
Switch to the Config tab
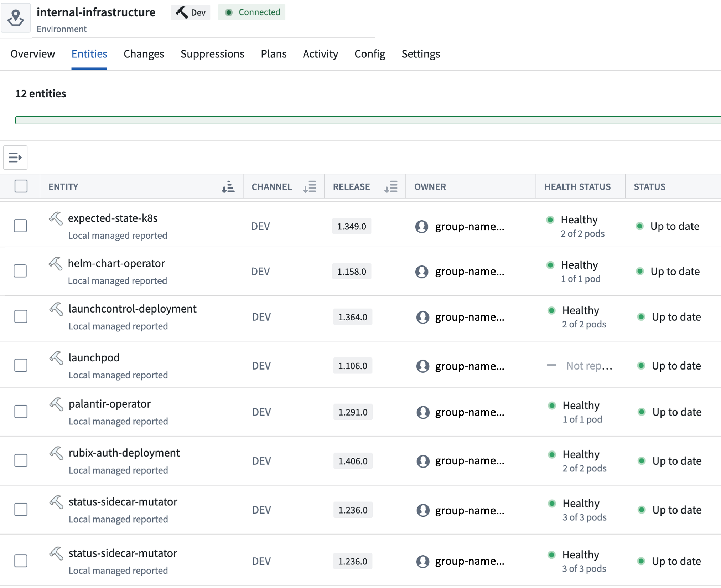click(x=370, y=54)
